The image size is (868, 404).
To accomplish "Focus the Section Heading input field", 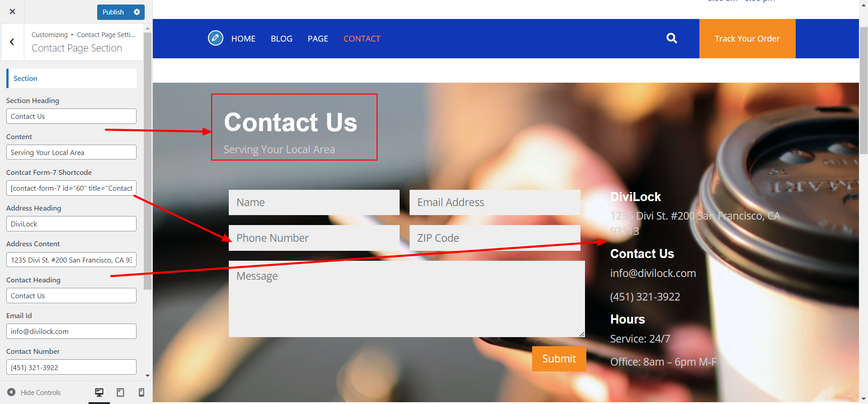I will coord(71,116).
